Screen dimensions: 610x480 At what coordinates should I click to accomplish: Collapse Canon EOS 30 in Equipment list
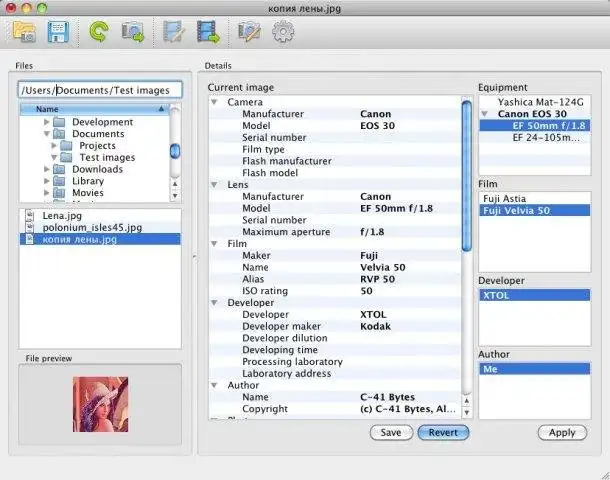[485, 114]
